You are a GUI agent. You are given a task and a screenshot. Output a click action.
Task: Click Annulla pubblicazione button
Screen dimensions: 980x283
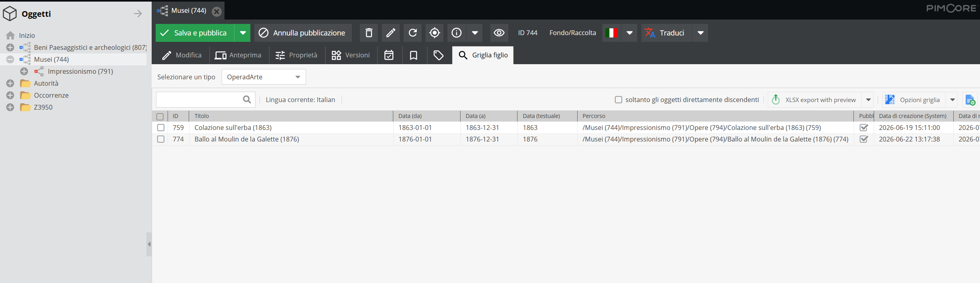click(303, 33)
